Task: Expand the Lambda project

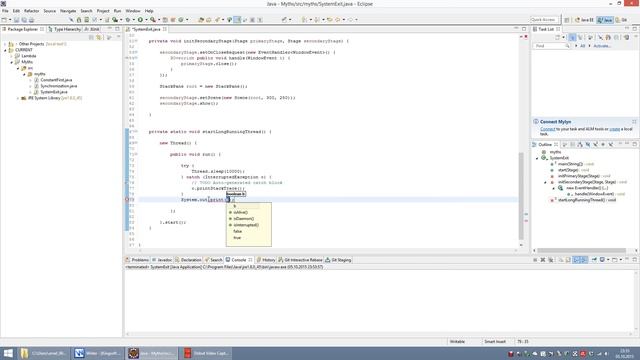Action: (11, 56)
